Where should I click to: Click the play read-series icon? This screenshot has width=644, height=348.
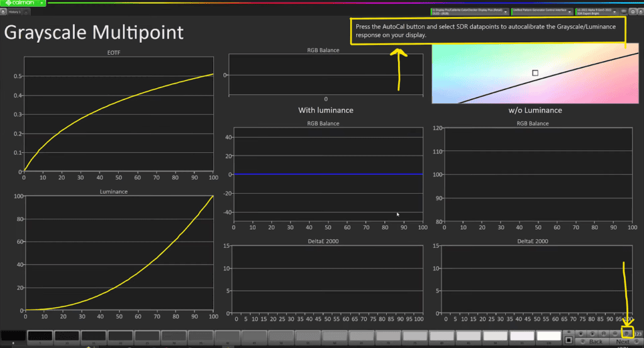tap(592, 334)
